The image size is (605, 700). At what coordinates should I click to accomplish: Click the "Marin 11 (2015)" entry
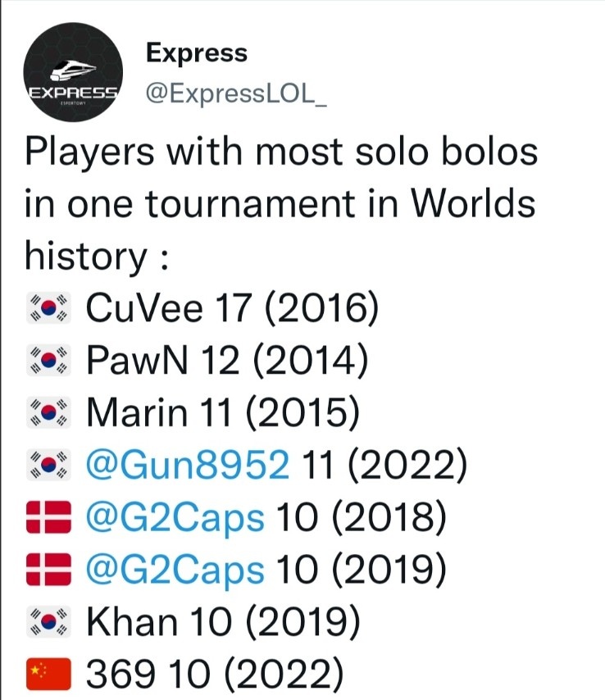[222, 414]
